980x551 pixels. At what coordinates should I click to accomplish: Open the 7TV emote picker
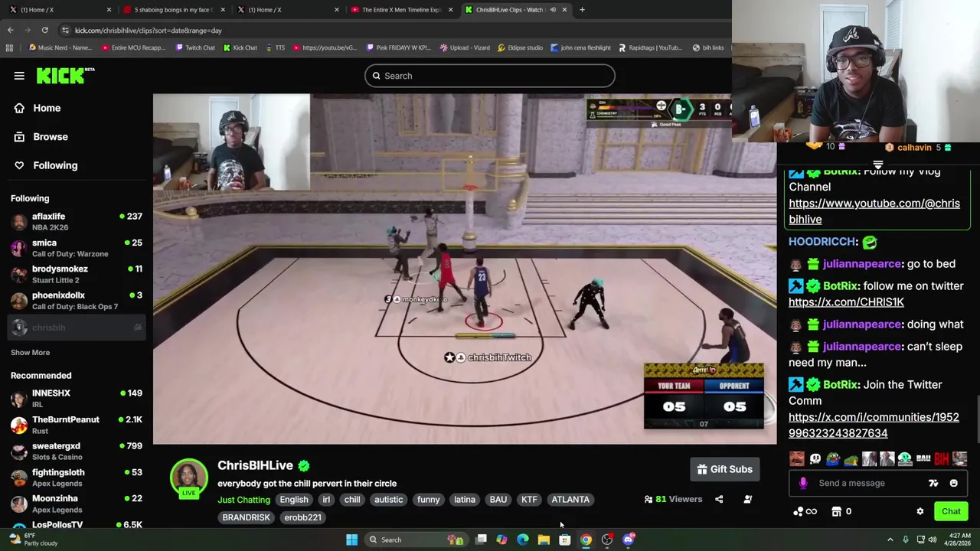pos(933,483)
